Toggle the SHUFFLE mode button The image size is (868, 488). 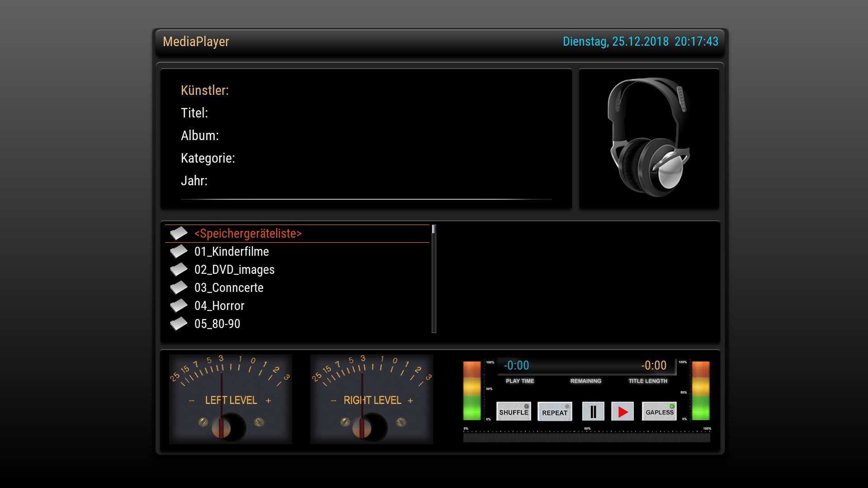[514, 411]
